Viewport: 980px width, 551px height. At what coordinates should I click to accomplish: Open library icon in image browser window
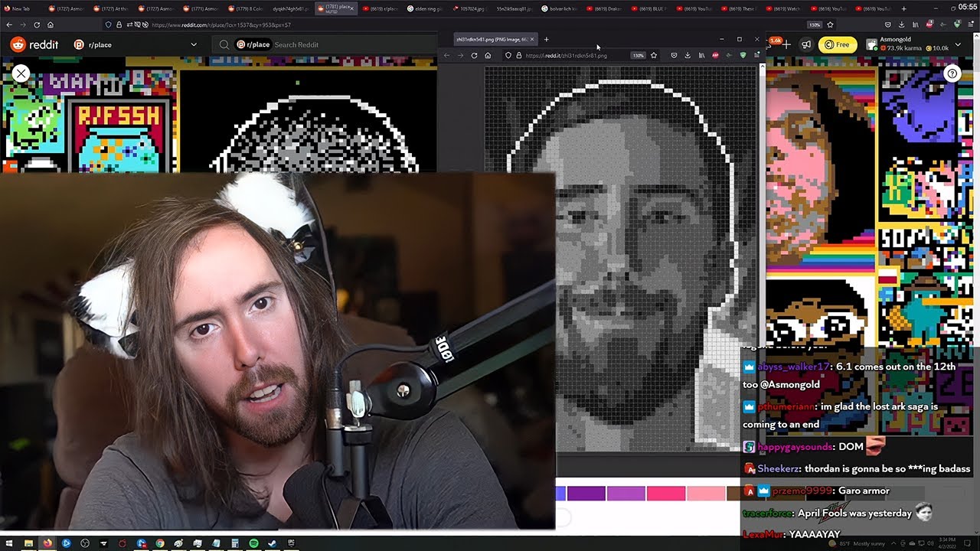click(701, 55)
